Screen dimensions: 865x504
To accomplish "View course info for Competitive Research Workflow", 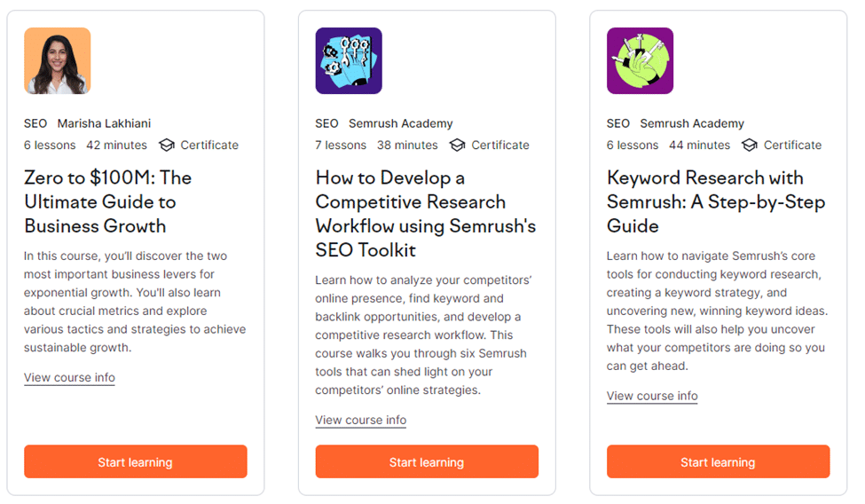I will tap(361, 420).
